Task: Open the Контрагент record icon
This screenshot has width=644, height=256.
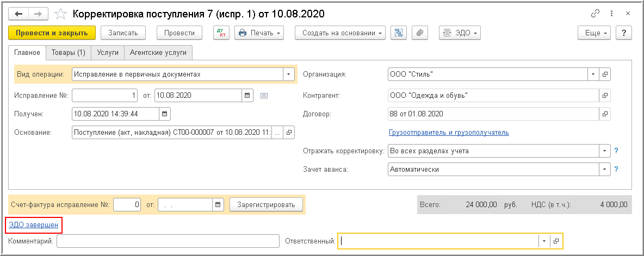Action: (x=604, y=95)
